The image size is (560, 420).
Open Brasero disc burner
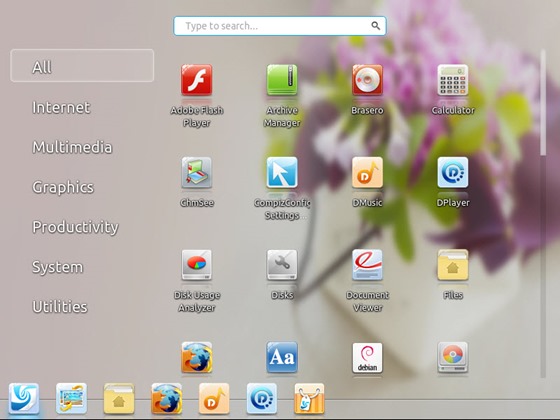pyautogui.click(x=367, y=80)
